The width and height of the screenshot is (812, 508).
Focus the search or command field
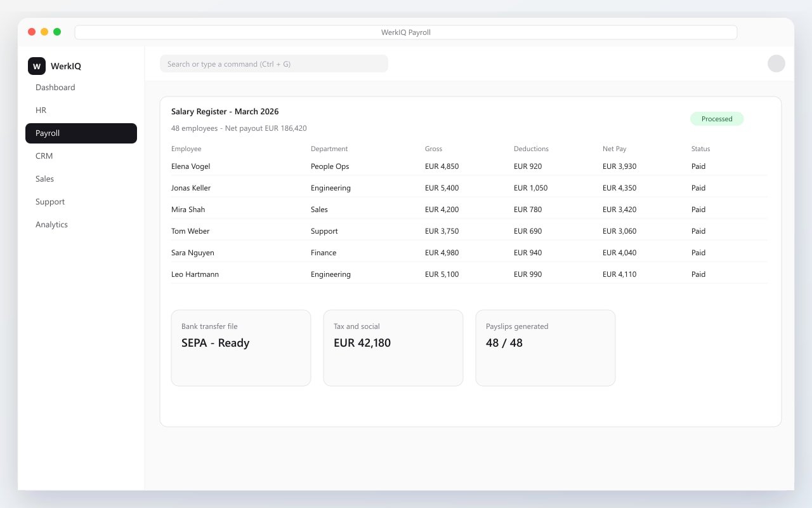[x=274, y=63]
